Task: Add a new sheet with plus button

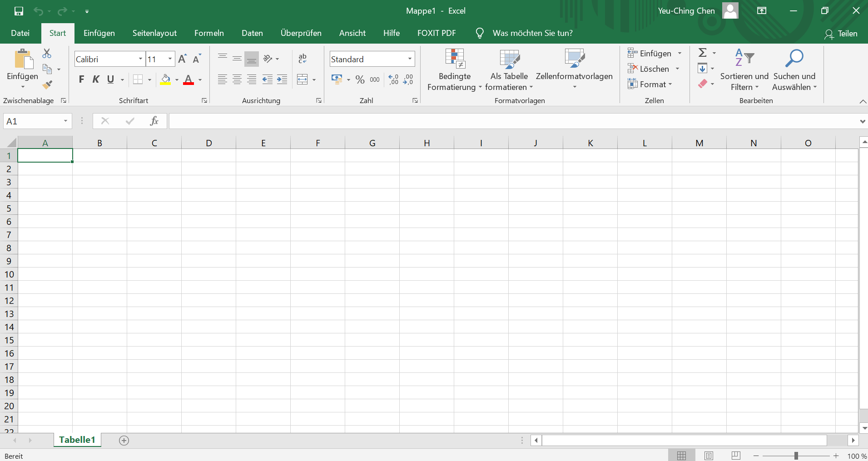Action: [x=124, y=440]
